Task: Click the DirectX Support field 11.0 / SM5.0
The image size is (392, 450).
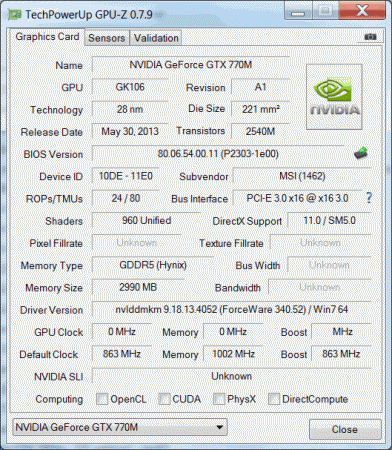Action: coord(329,220)
